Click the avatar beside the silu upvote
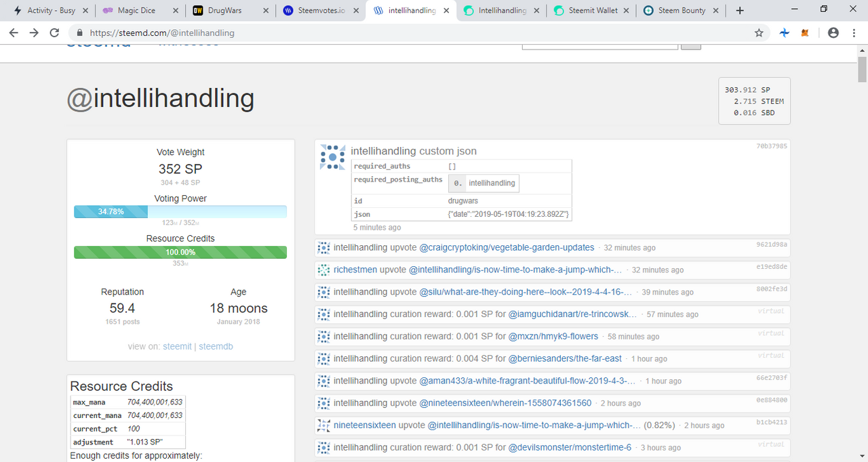 click(324, 292)
